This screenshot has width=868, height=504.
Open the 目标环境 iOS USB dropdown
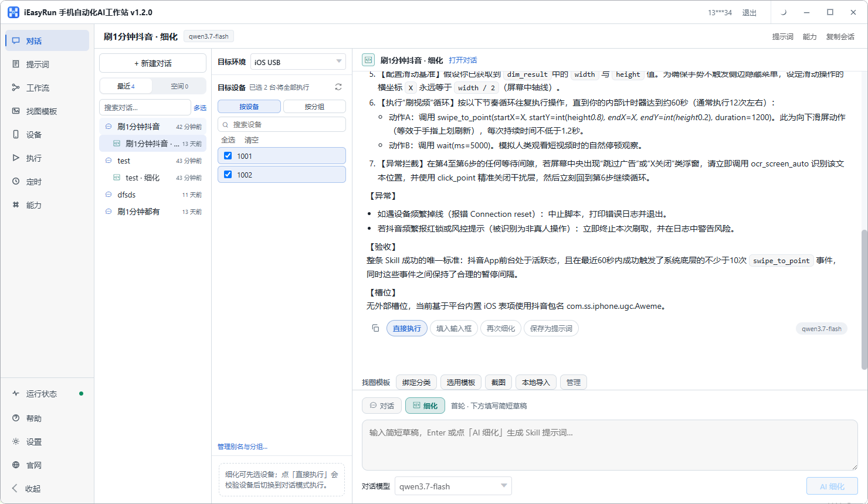tap(298, 62)
